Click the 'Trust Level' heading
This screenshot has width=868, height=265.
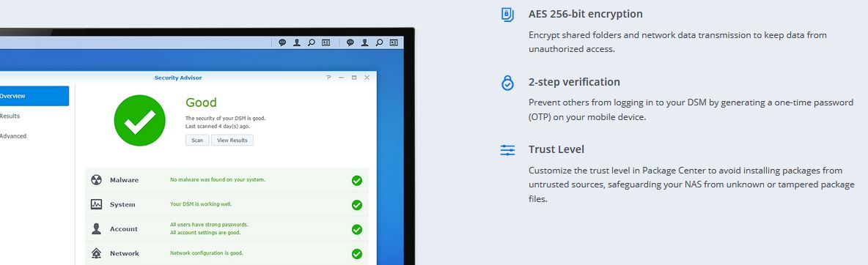556,149
